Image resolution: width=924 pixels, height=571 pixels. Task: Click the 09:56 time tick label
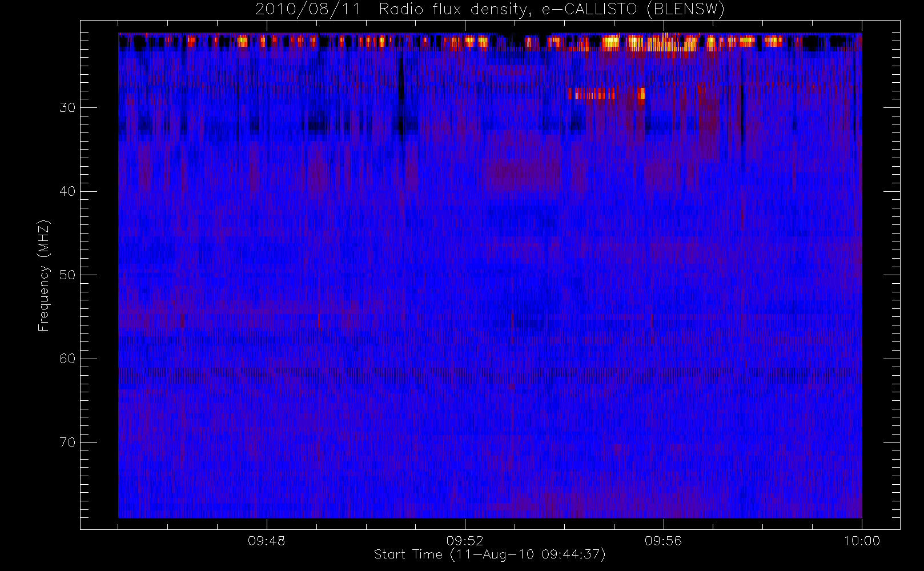click(x=663, y=541)
